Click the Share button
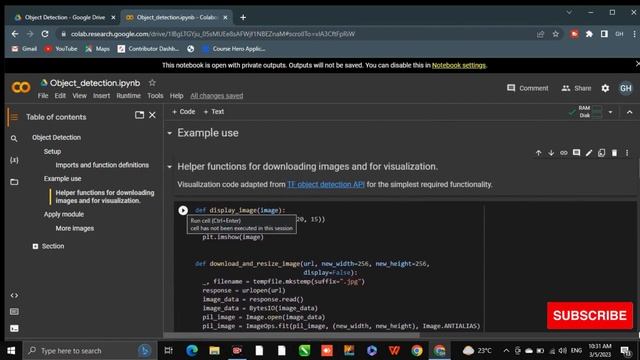Screen dimensions: 640x360 click(x=576, y=88)
